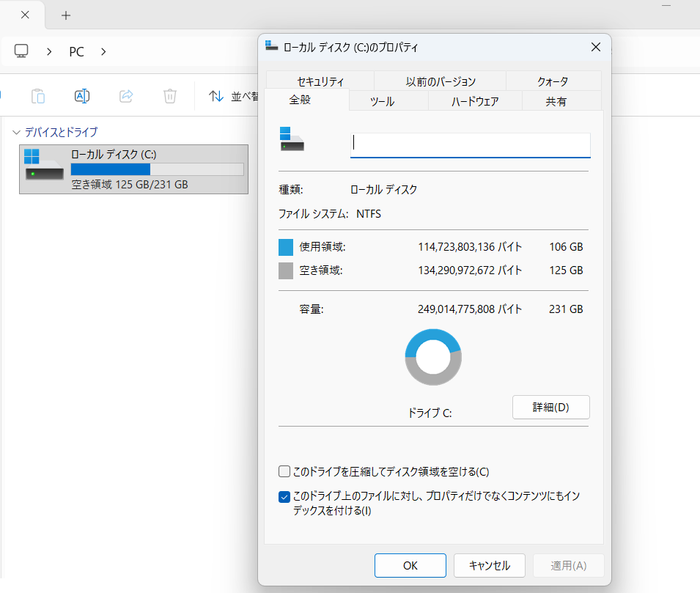This screenshot has height=593, width=700.
Task: Switch to the ハードウェア tab
Action: (x=474, y=102)
